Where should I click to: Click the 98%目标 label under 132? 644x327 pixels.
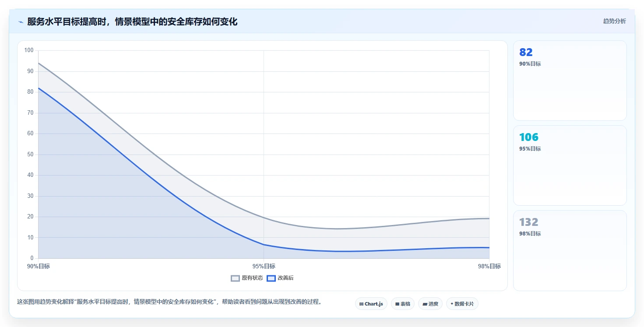530,234
